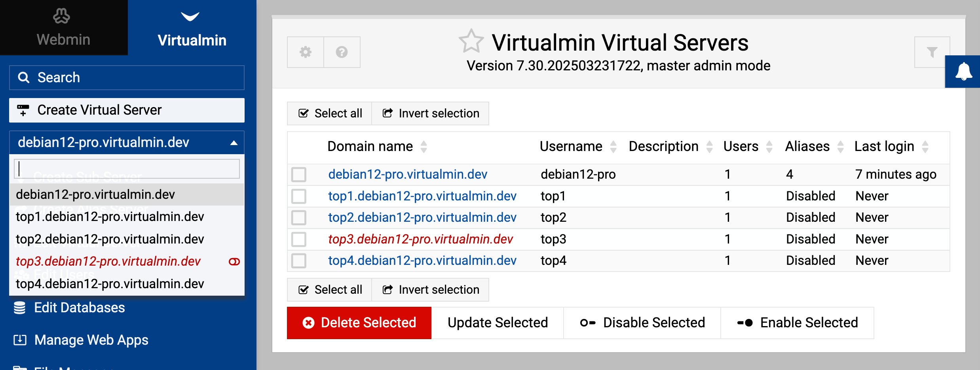The image size is (980, 370).
Task: Select top2.debian12-pro.virtualmin.dev in dropdown list
Action: click(127, 239)
